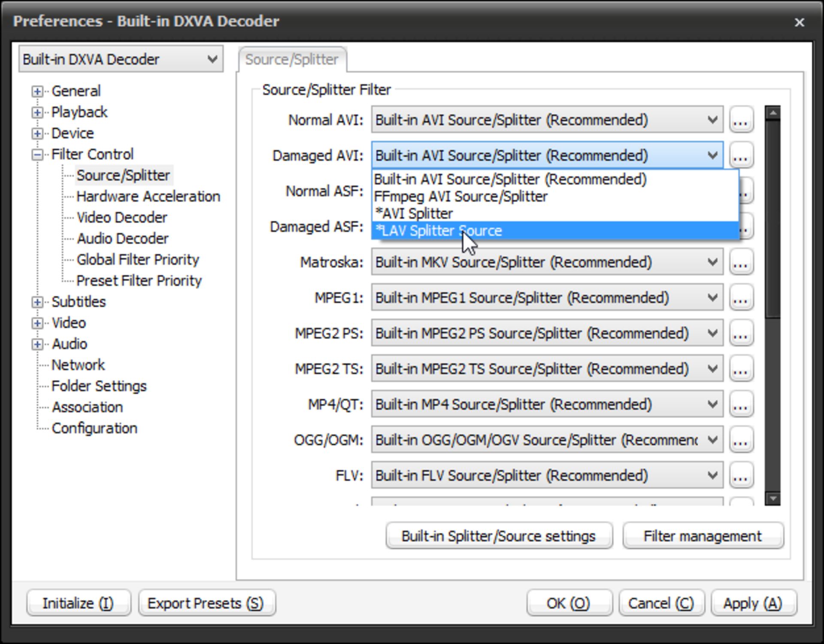Click the scrollbar down arrow
The image size is (824, 644).
772,498
